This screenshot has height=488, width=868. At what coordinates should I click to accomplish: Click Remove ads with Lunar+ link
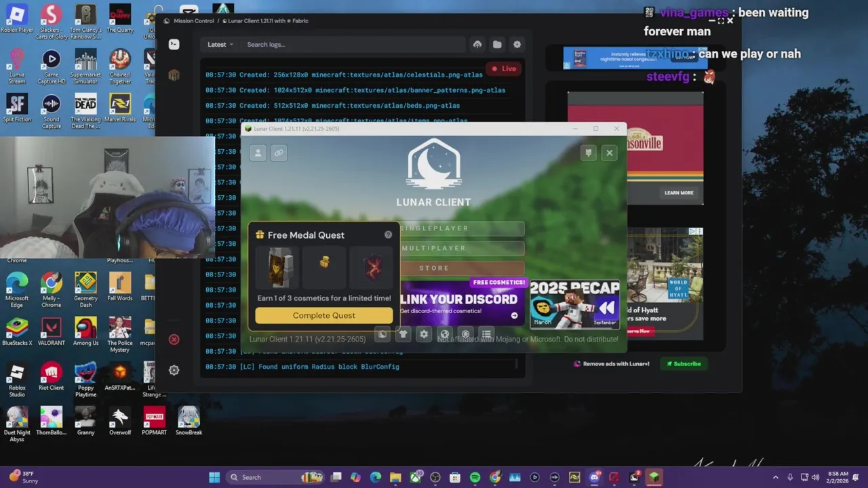612,364
